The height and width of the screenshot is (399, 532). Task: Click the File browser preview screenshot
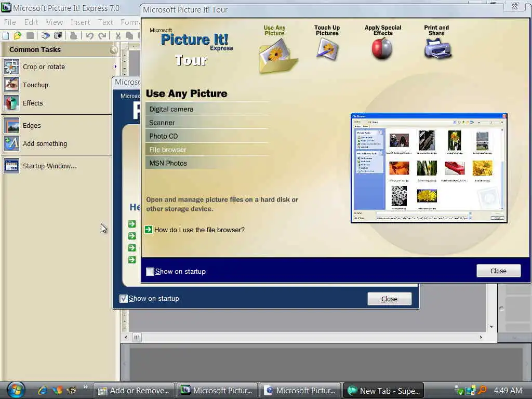(429, 168)
